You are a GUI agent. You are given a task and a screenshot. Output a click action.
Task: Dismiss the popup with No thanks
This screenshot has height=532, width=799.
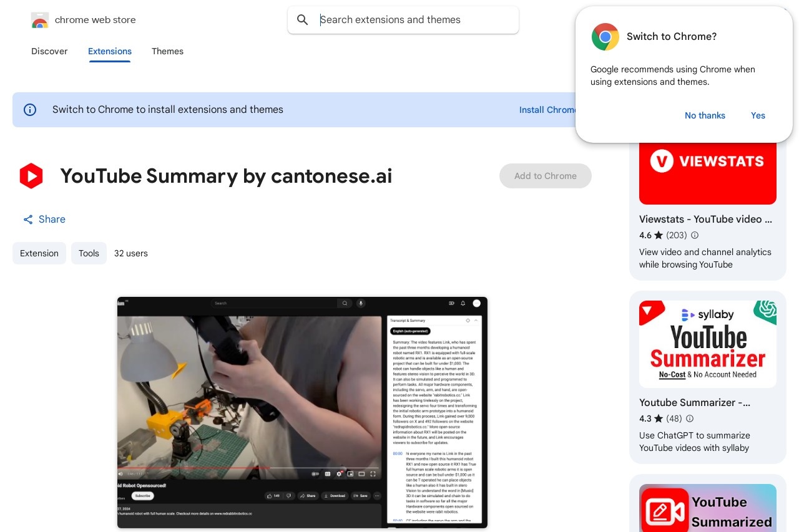[x=705, y=115]
